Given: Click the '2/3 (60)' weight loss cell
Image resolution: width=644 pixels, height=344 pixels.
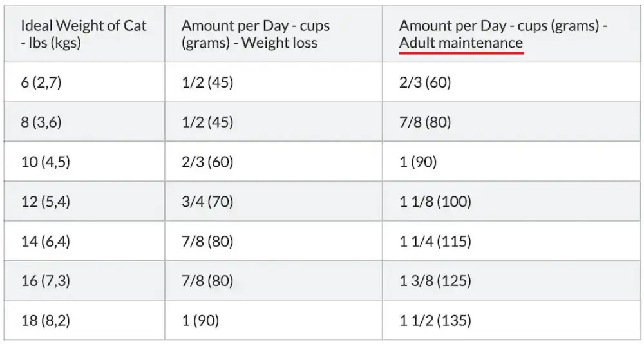Looking at the screenshot, I should (x=207, y=162).
